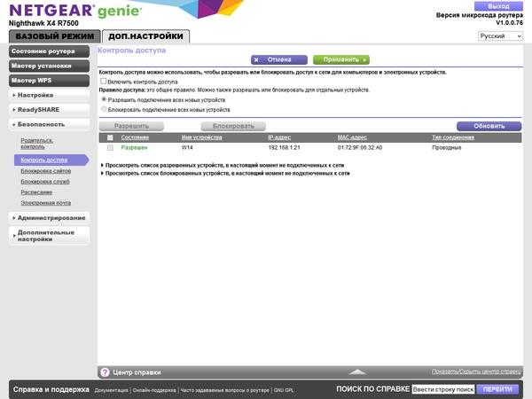Open the GNU GPL footer link
Viewport: 532px width, 399px height.
[x=284, y=390]
